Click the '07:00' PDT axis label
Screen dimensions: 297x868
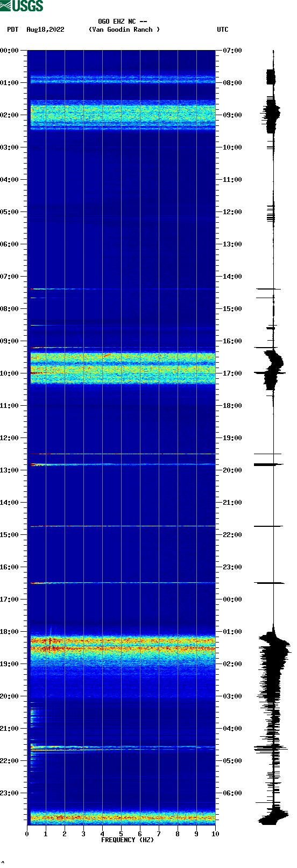click(10, 277)
